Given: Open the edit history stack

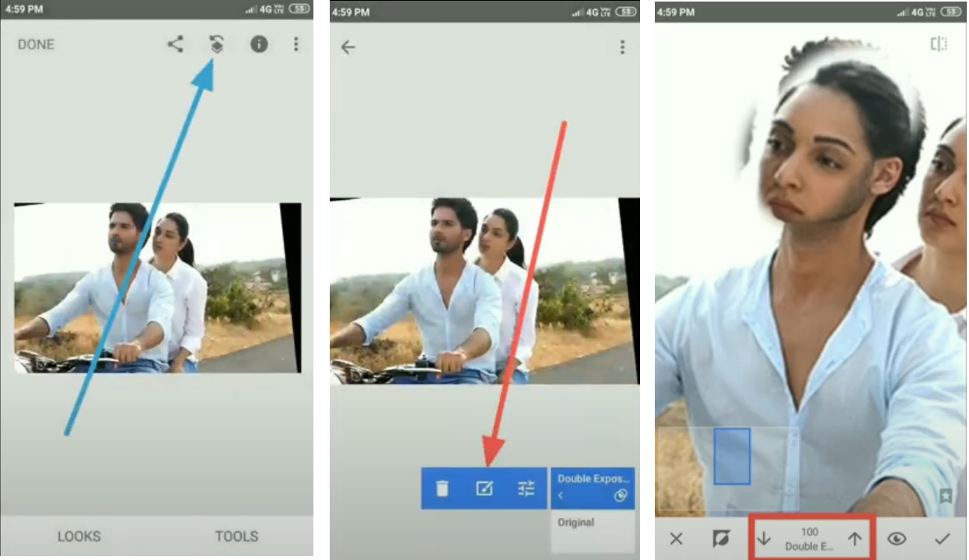Looking at the screenshot, I should click(216, 44).
